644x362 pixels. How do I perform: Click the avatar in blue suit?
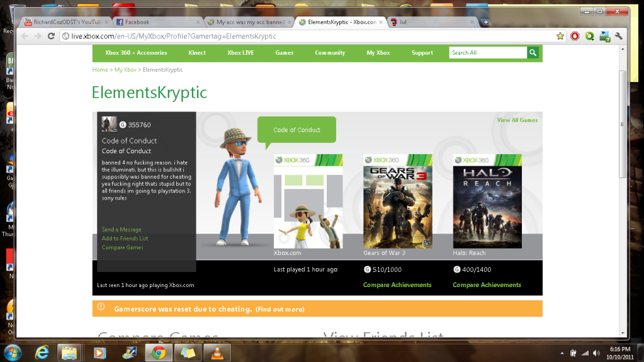237,187
